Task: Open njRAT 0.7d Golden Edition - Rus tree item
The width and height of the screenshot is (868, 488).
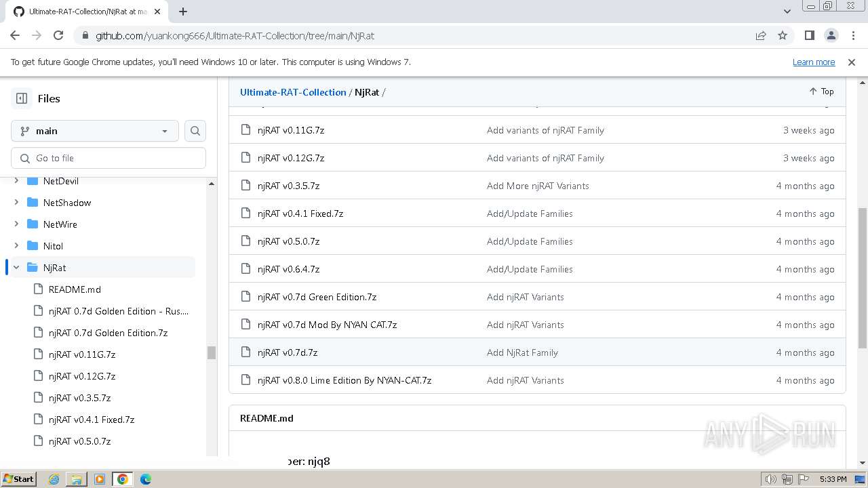Action: [x=119, y=311]
